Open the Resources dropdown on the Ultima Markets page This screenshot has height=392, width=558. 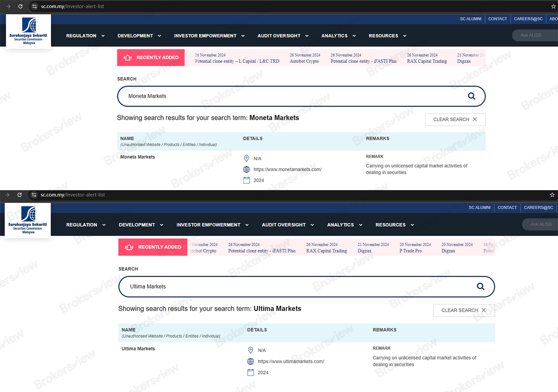point(394,225)
